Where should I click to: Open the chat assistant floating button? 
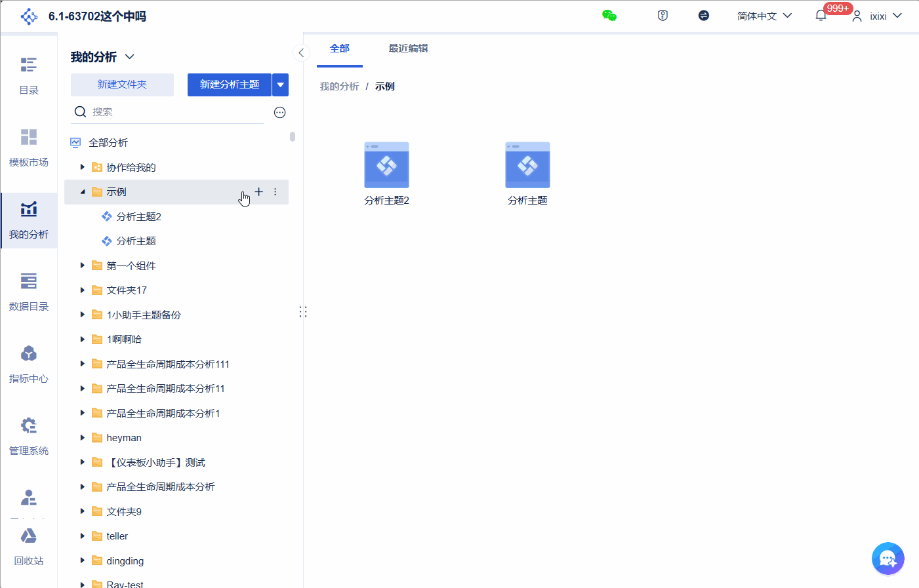(x=888, y=559)
